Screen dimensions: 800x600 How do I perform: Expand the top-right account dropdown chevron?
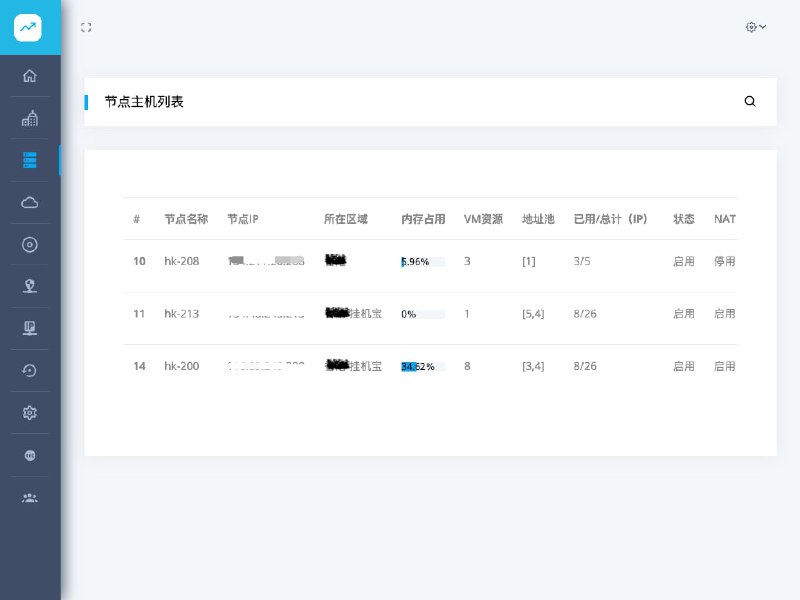[x=762, y=27]
